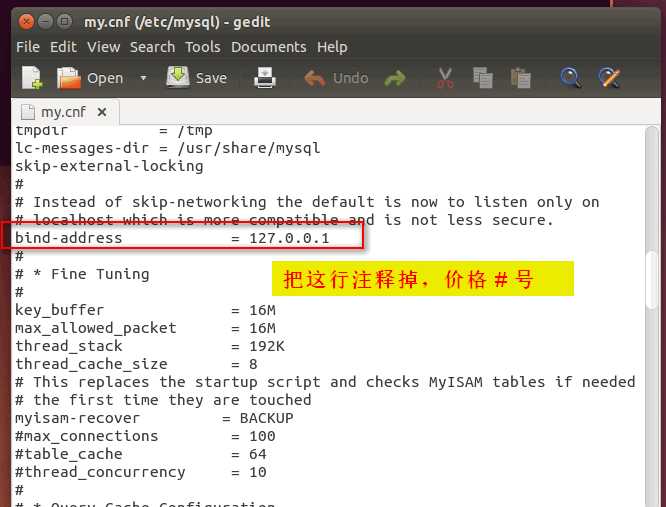Create a new document with toolbar icon

(32, 78)
